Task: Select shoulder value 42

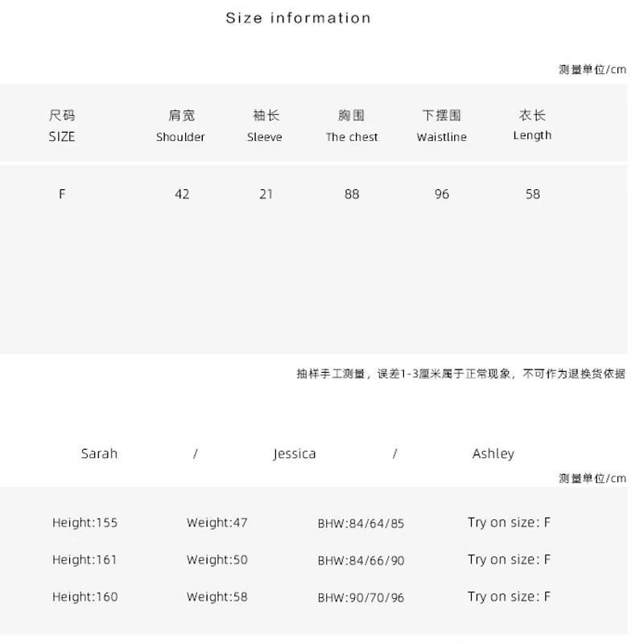Action: tap(182, 194)
